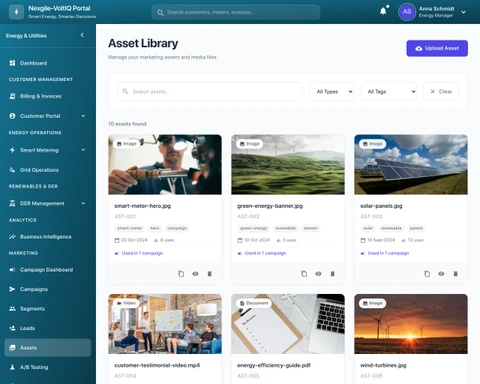Click the uses chart icon next to 12 uses
Screen dimensions: 480x384
(403, 240)
